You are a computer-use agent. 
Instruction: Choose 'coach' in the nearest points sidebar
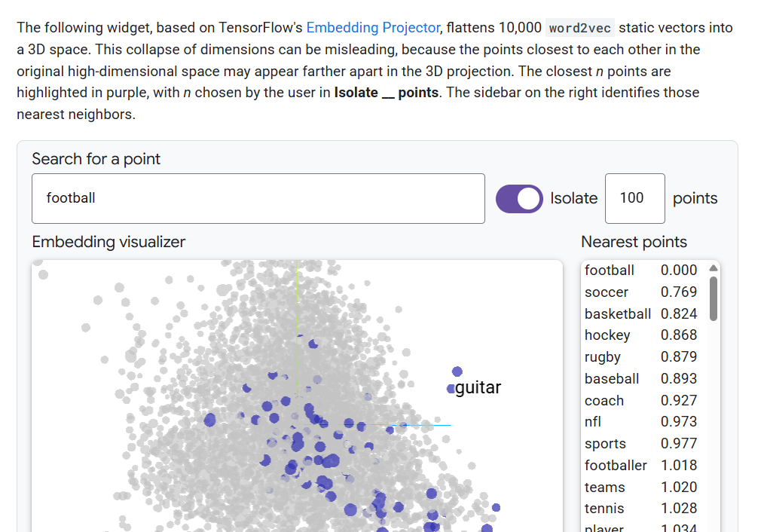[x=604, y=401]
